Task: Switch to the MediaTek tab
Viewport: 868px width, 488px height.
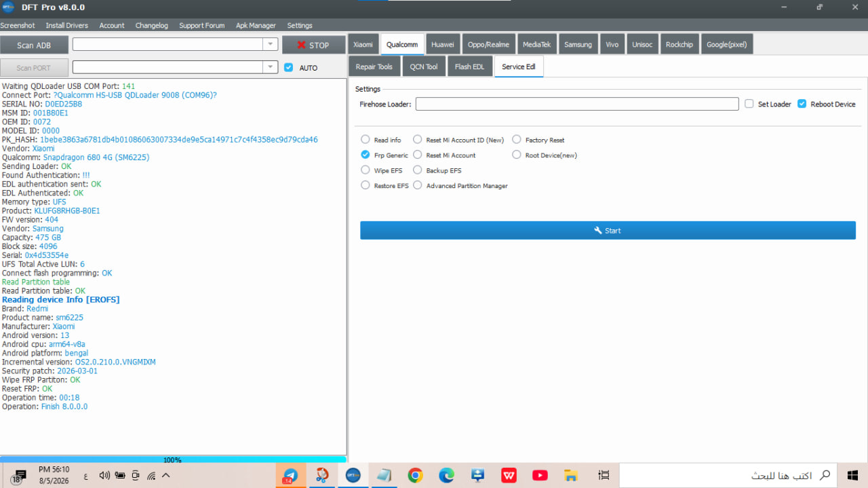Action: point(536,44)
